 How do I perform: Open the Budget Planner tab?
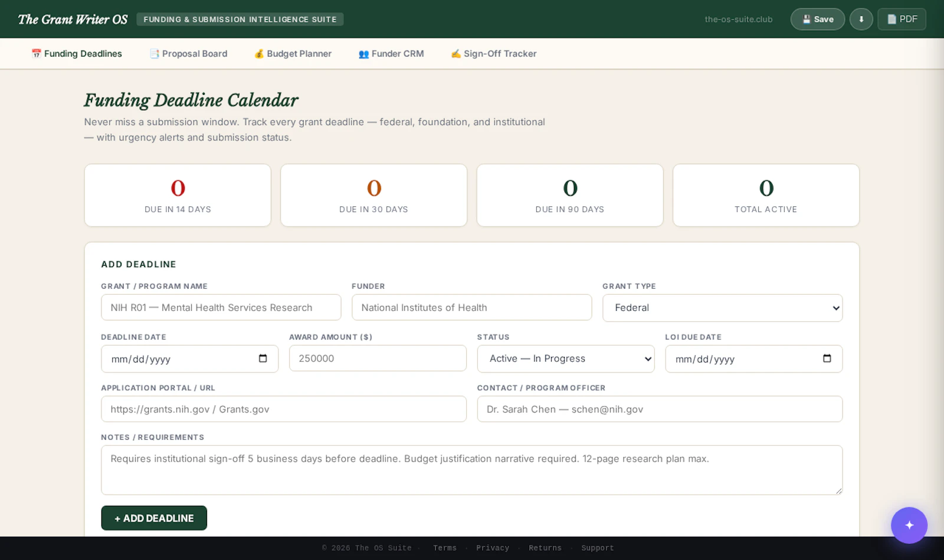pos(293,54)
